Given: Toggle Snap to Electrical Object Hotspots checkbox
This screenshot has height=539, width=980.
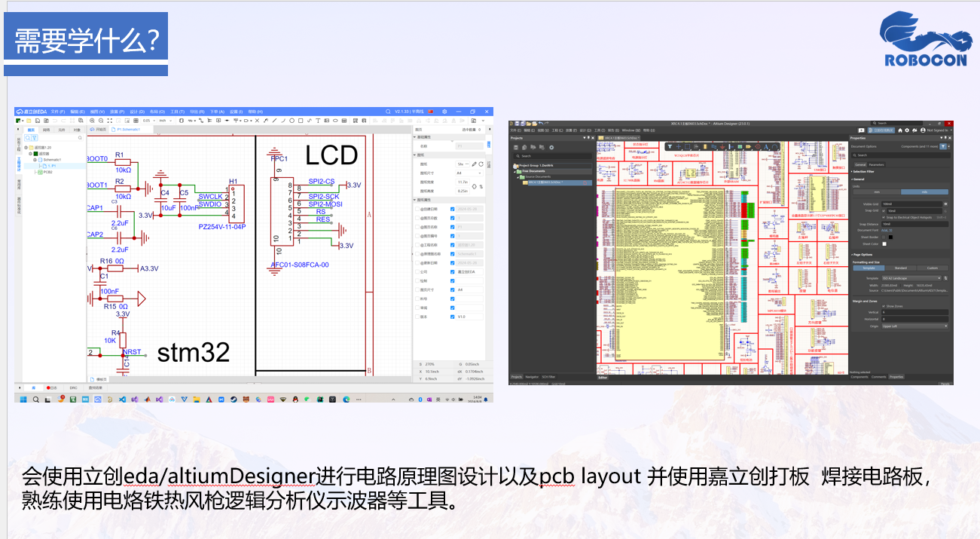Looking at the screenshot, I should pos(884,217).
